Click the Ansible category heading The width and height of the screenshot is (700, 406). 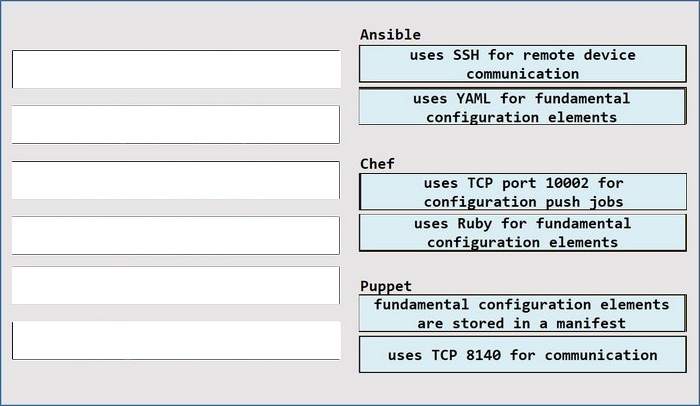[390, 34]
